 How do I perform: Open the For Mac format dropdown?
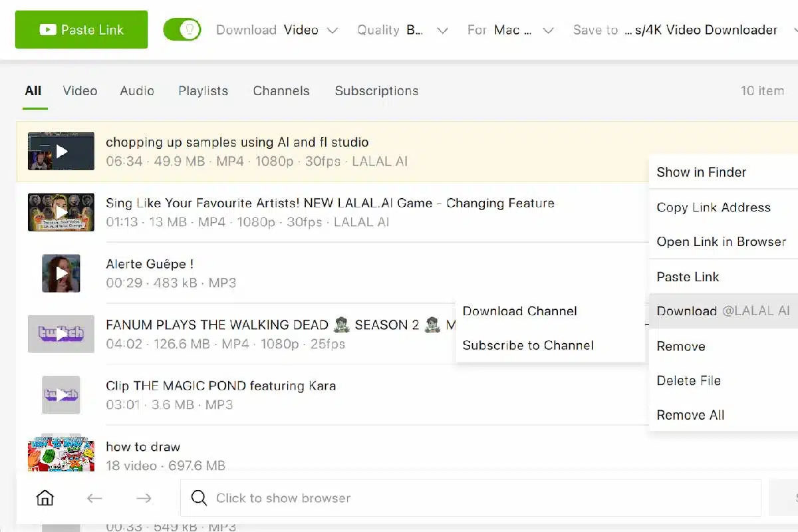pos(511,30)
